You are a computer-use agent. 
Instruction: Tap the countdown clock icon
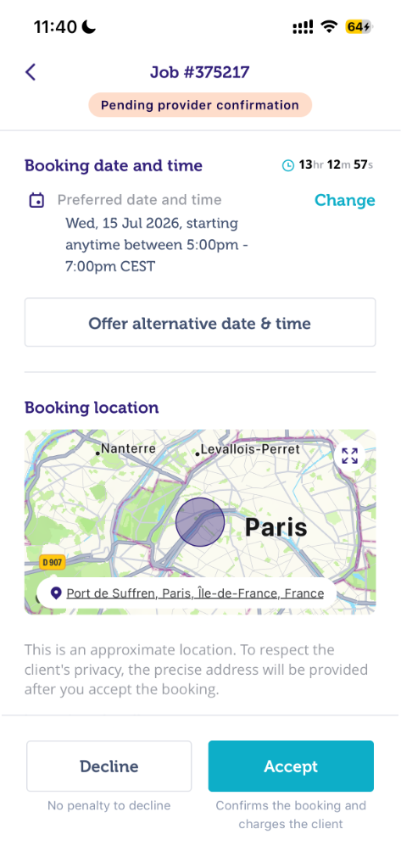(x=288, y=165)
